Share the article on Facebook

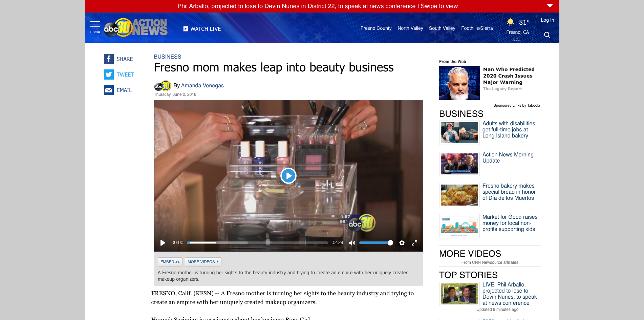point(109,59)
